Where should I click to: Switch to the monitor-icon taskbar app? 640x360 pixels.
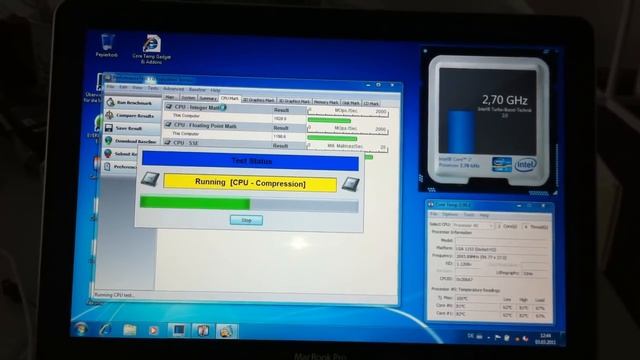pyautogui.click(x=178, y=330)
